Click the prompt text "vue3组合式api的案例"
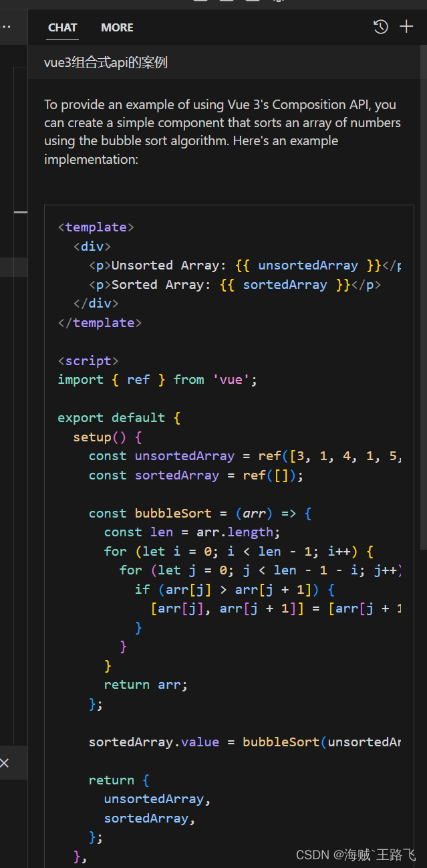427x868 pixels. pyautogui.click(x=106, y=63)
